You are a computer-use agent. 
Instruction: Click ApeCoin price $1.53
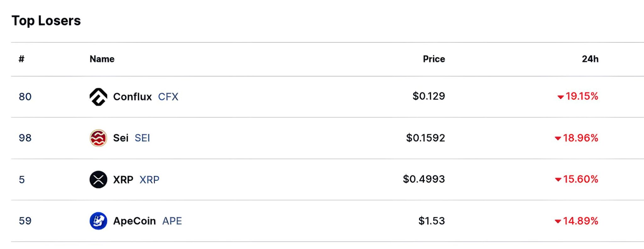pos(431,221)
